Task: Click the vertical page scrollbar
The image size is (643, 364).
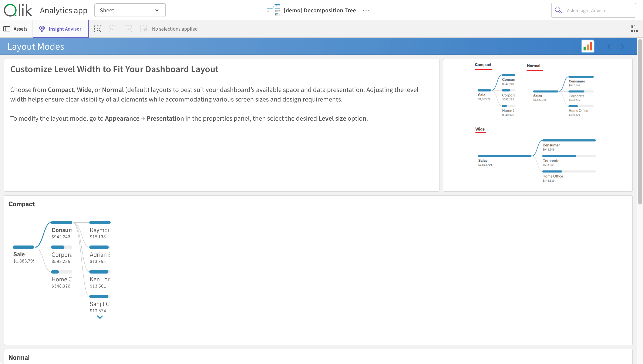Action: [640, 121]
